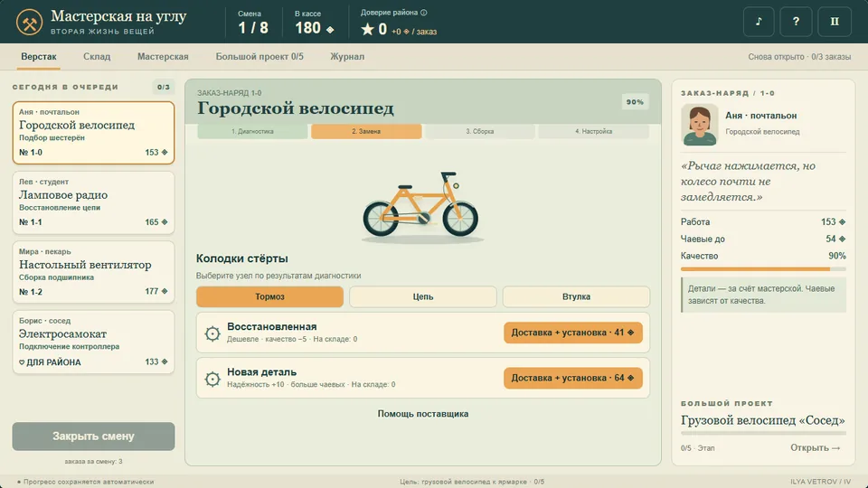This screenshot has width=868, height=488.
Task: Click the Качество 90% progress bar
Action: pos(763,269)
